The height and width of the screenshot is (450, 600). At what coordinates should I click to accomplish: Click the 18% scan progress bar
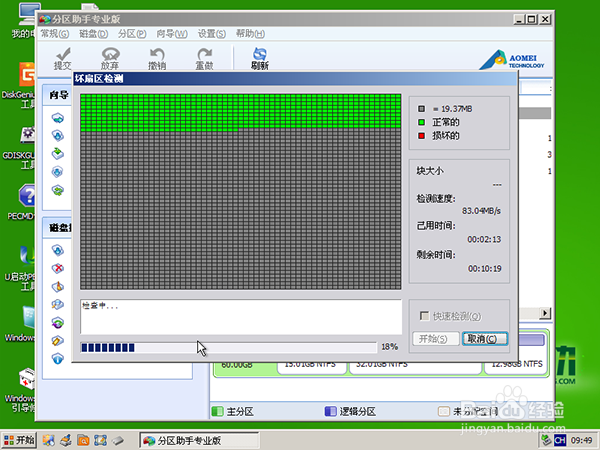pos(228,347)
